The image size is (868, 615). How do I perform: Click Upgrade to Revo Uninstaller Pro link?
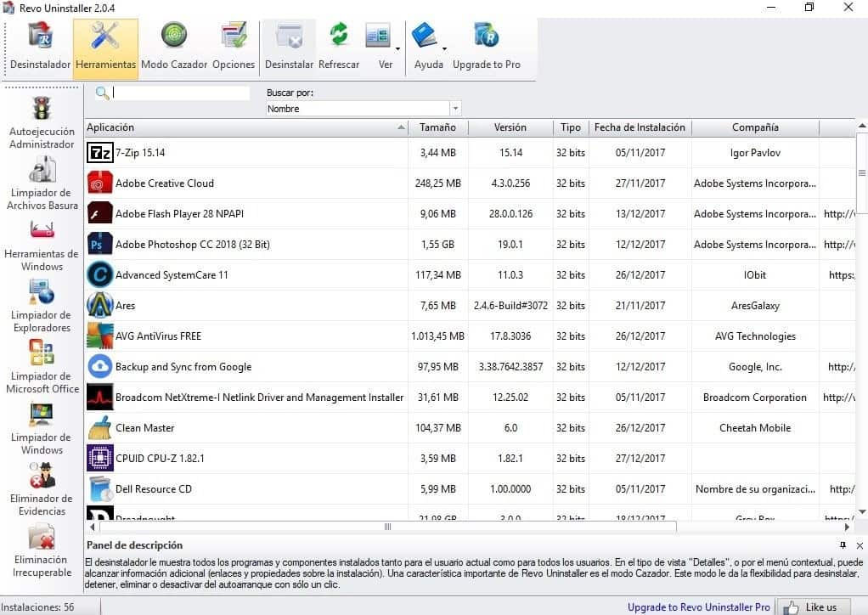click(x=699, y=607)
